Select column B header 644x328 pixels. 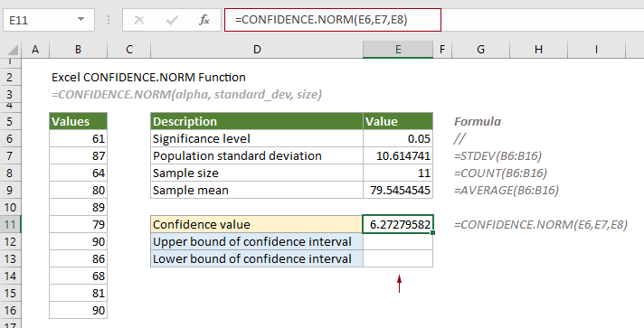[x=78, y=50]
